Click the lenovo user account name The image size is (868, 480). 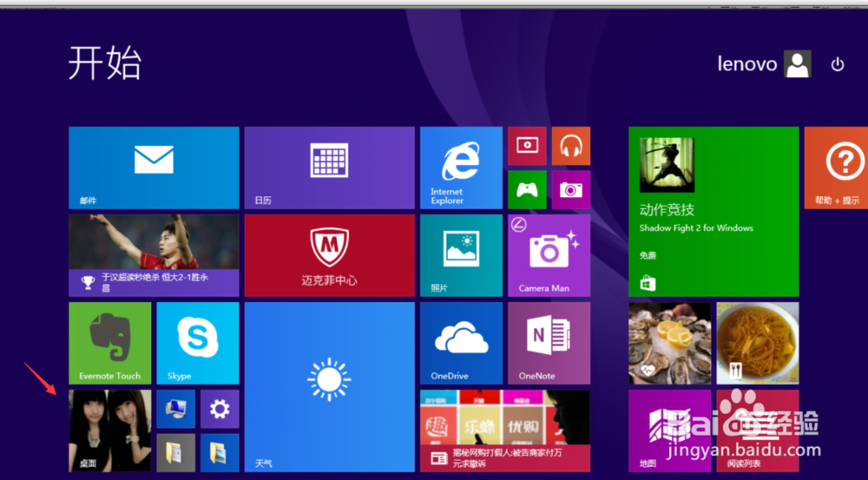tap(747, 64)
